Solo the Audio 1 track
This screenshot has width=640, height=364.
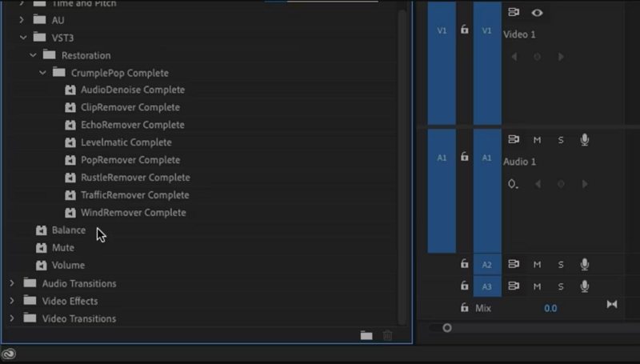pyautogui.click(x=561, y=140)
